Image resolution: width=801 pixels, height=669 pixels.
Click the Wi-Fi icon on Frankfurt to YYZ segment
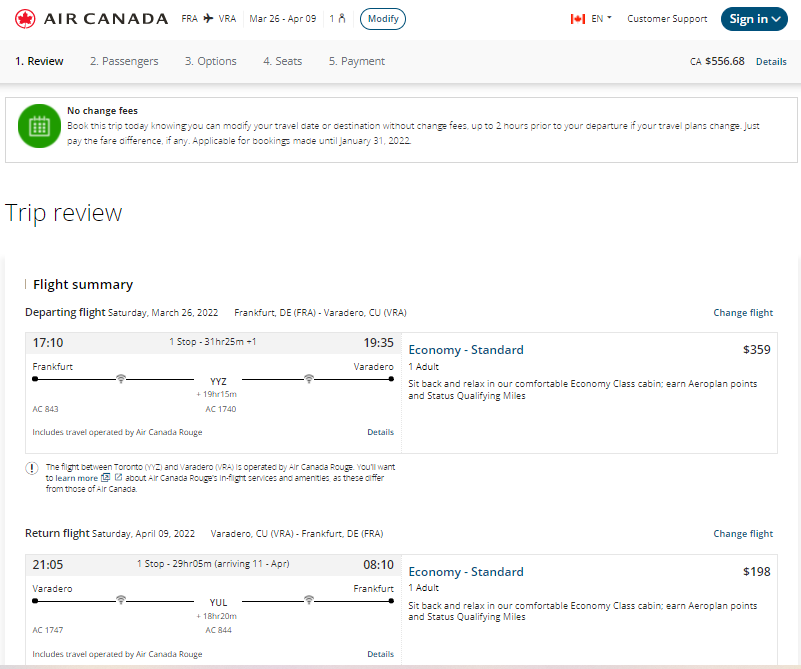coord(121,378)
